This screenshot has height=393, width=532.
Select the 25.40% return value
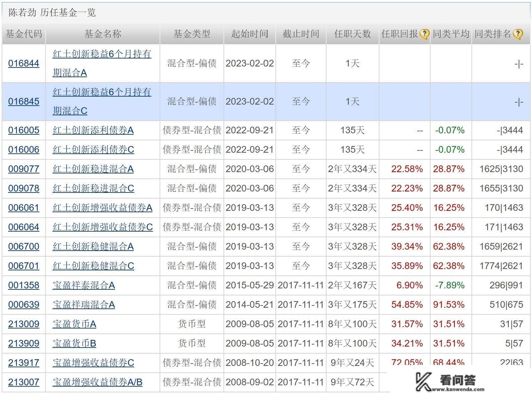tap(407, 208)
